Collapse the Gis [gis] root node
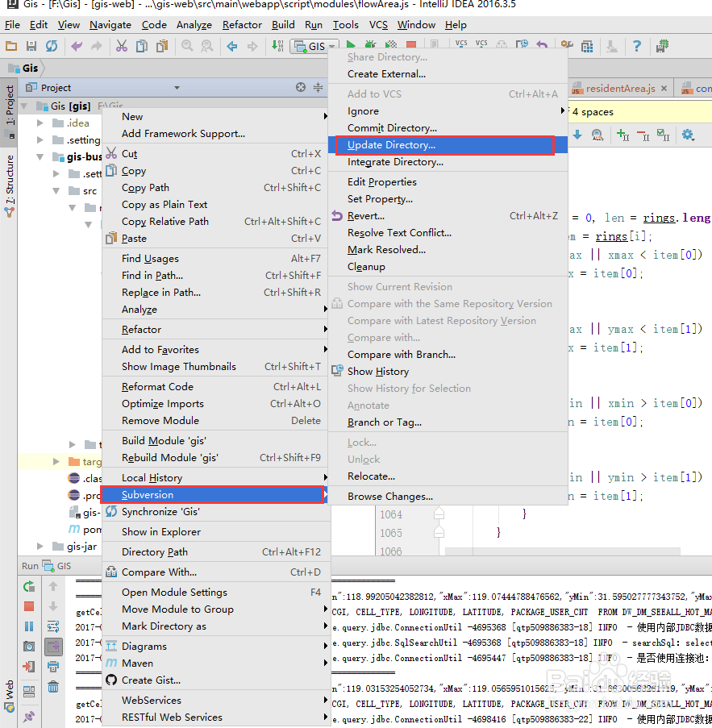Viewport: 712px width, 728px height. click(x=24, y=106)
